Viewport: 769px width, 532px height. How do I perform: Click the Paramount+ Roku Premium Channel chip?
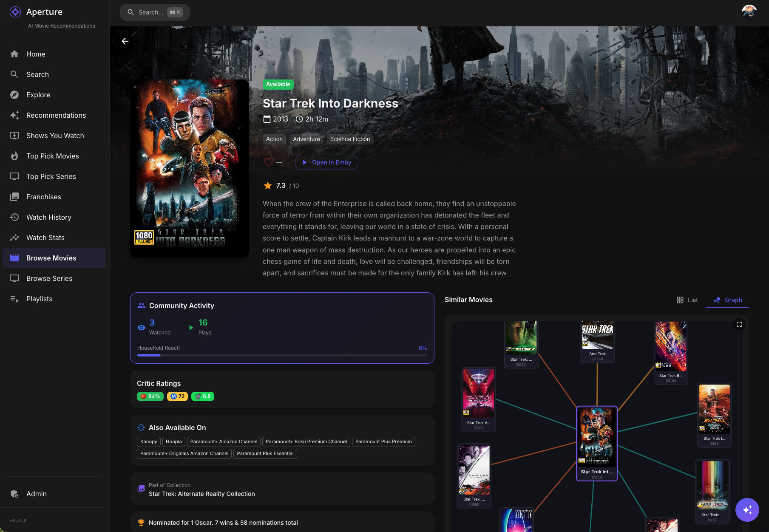pos(306,442)
